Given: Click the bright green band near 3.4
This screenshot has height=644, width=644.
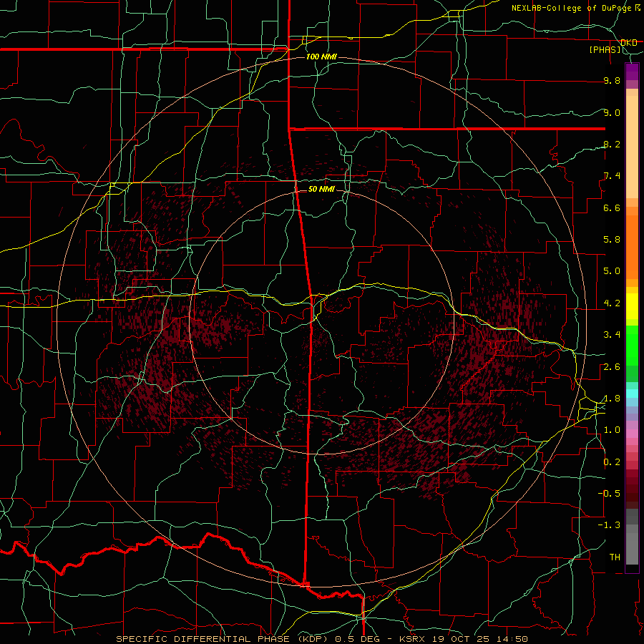Looking at the screenshot, I should point(632,346).
